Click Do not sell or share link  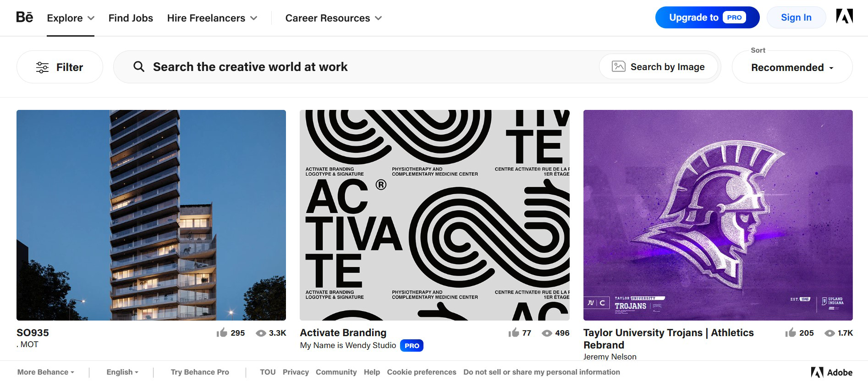(x=542, y=372)
